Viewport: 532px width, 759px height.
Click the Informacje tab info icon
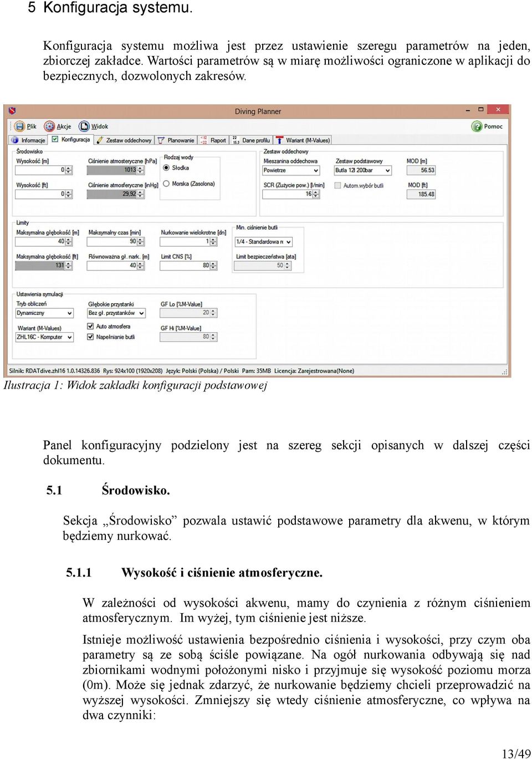point(15,140)
